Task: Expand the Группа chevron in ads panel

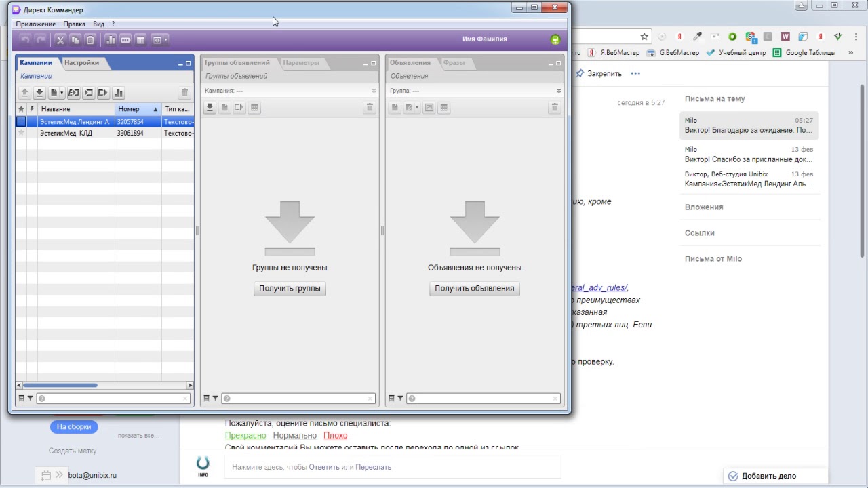Action: [559, 91]
